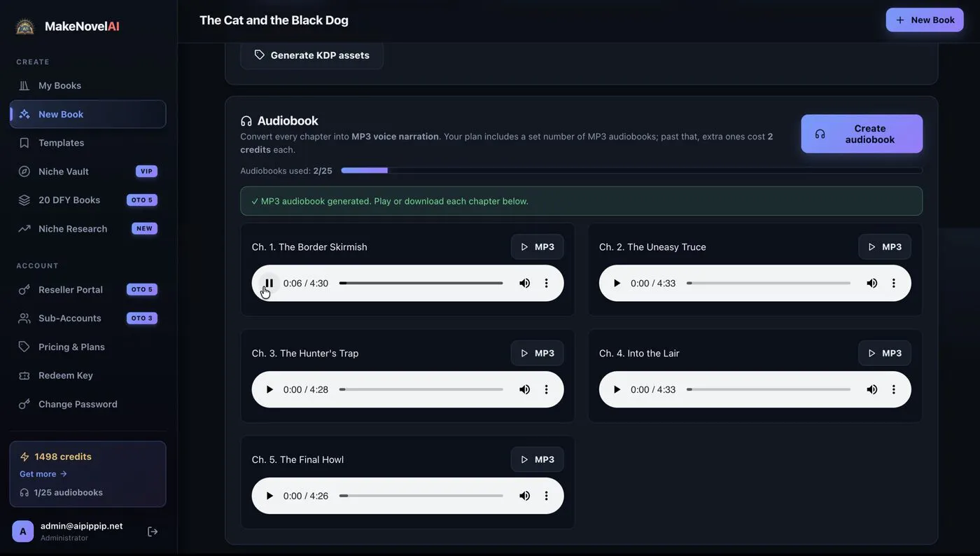Screen dimensions: 980x556
Task: Open the Chapter 1 audio three-dot options menu
Action: [x=547, y=283]
